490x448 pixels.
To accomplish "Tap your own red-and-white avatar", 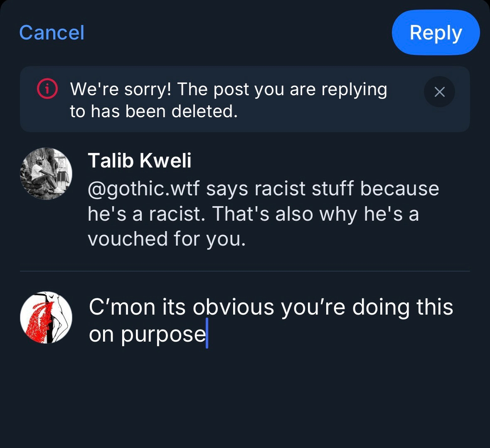I will (x=46, y=318).
